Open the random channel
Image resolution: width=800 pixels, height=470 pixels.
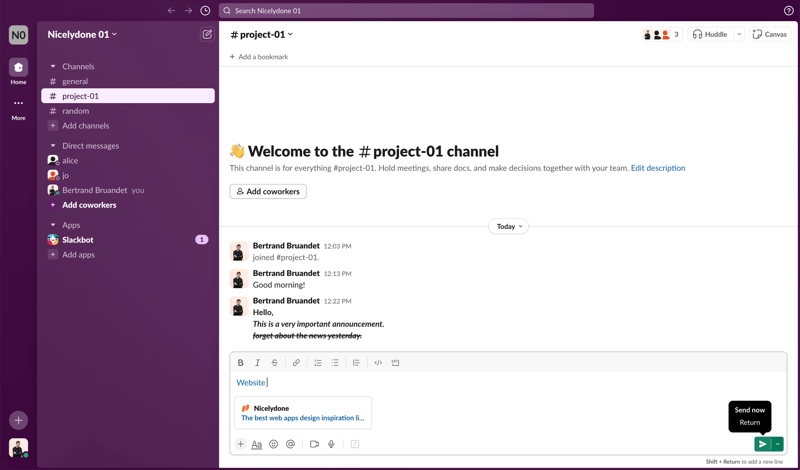128,111
